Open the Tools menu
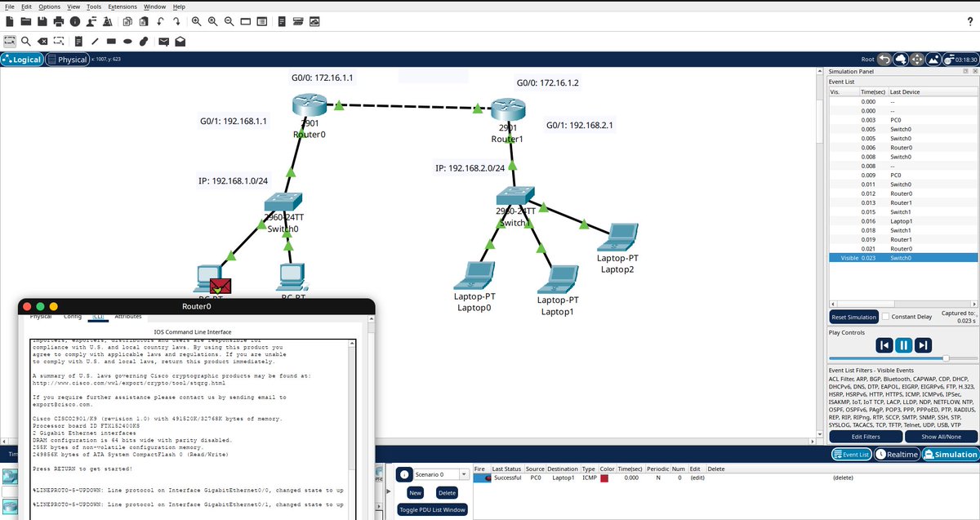This screenshot has width=980, height=520. (x=94, y=7)
